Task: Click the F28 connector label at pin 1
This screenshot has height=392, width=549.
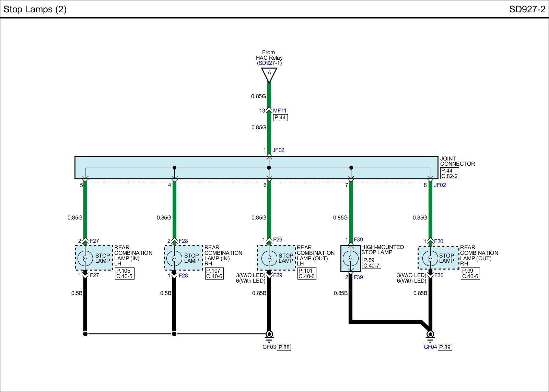Action: tap(183, 275)
